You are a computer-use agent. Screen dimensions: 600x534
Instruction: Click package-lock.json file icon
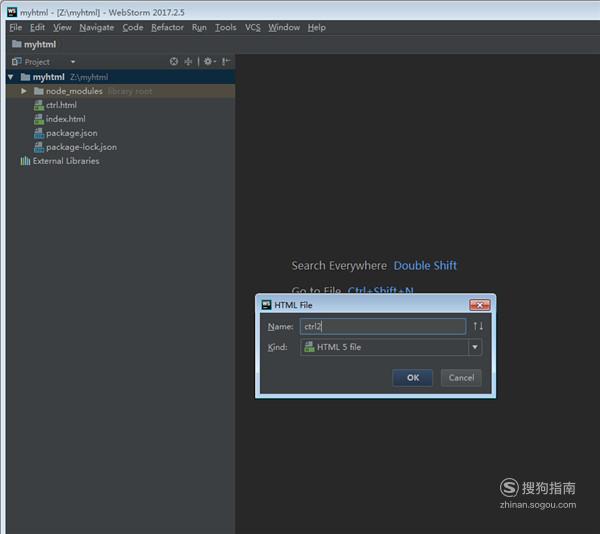pos(39,147)
